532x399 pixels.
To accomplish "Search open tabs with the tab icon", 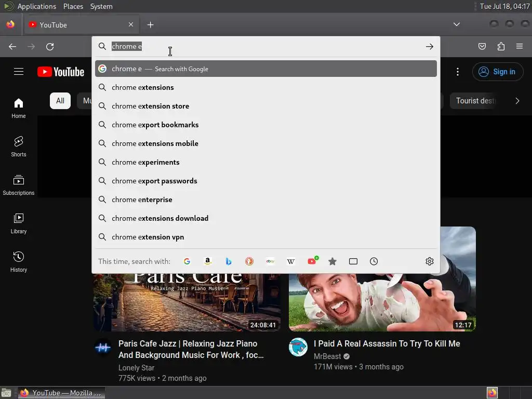I will [353, 261].
